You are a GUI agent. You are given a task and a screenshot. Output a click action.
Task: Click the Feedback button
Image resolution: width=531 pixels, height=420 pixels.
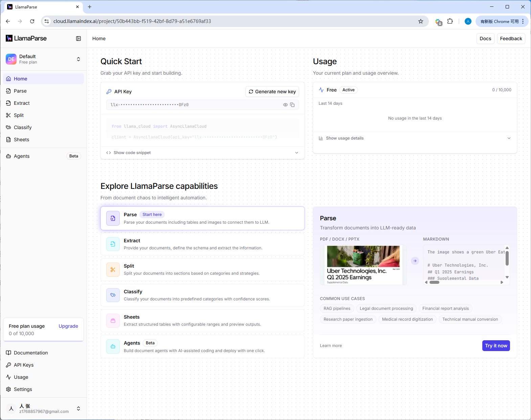coord(511,39)
